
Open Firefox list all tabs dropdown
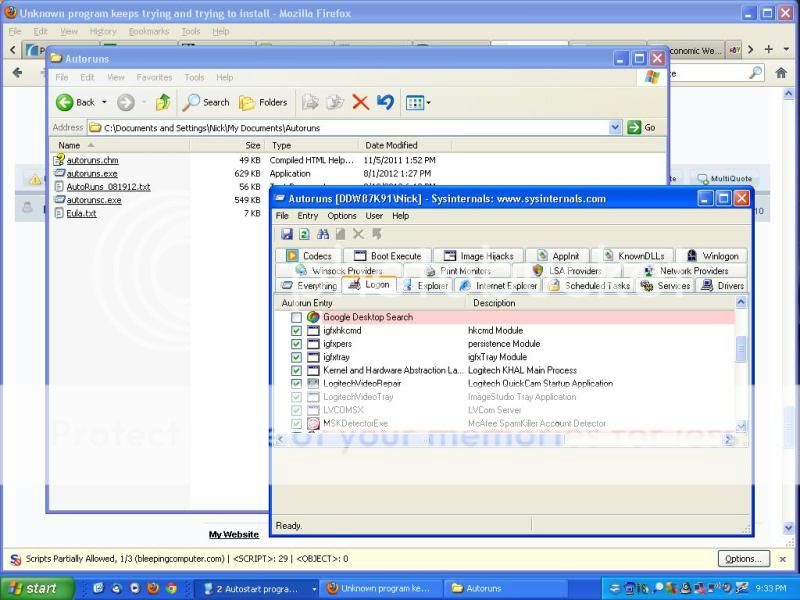coord(786,49)
